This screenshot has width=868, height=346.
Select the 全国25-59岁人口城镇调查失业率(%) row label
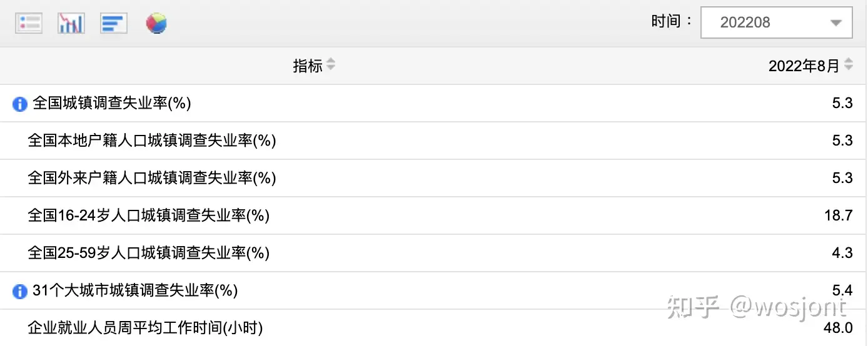pyautogui.click(x=149, y=254)
